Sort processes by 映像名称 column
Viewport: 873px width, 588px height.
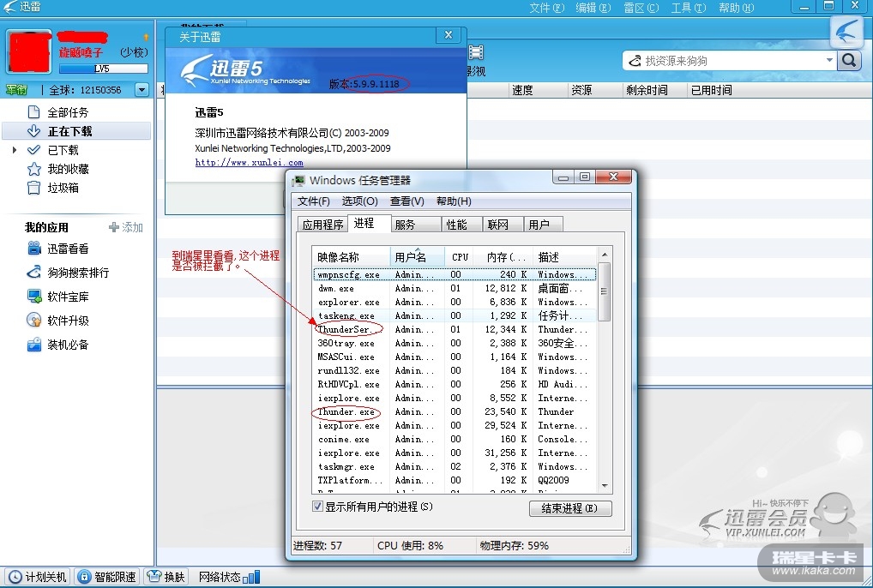pyautogui.click(x=352, y=257)
